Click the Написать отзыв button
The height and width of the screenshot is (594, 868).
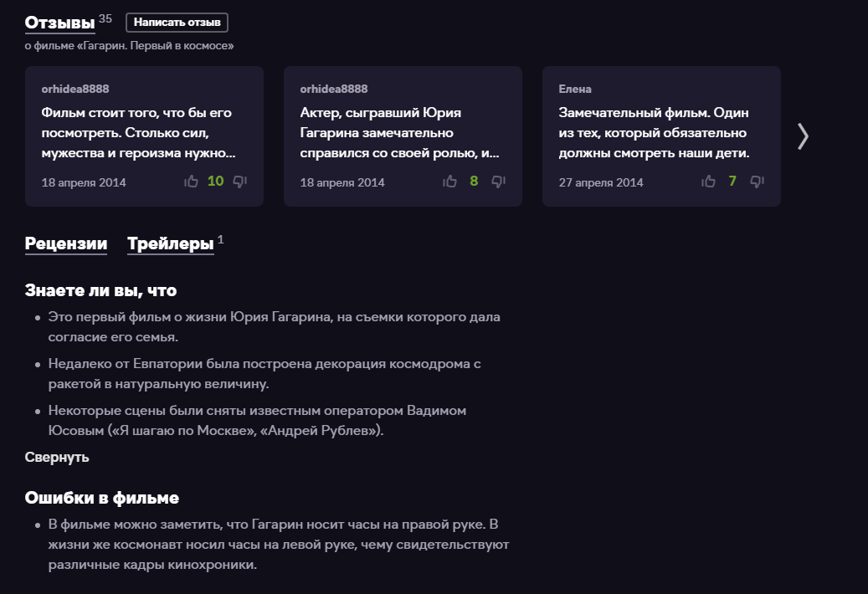coord(176,23)
